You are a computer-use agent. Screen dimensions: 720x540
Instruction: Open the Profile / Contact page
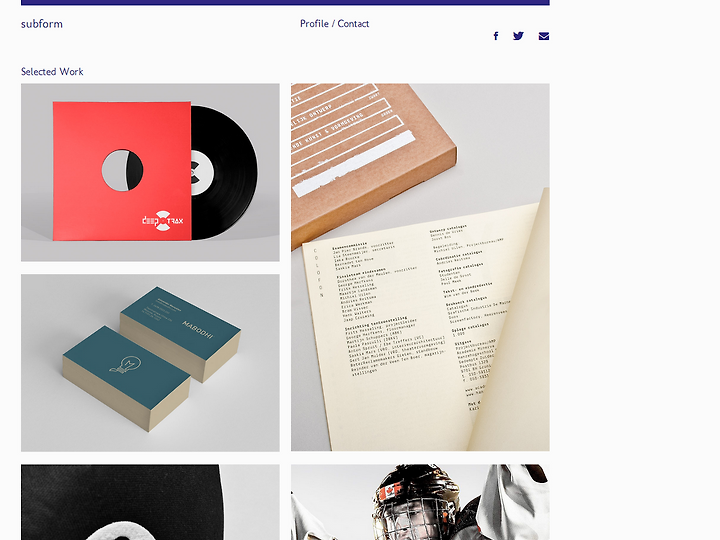[x=334, y=24]
